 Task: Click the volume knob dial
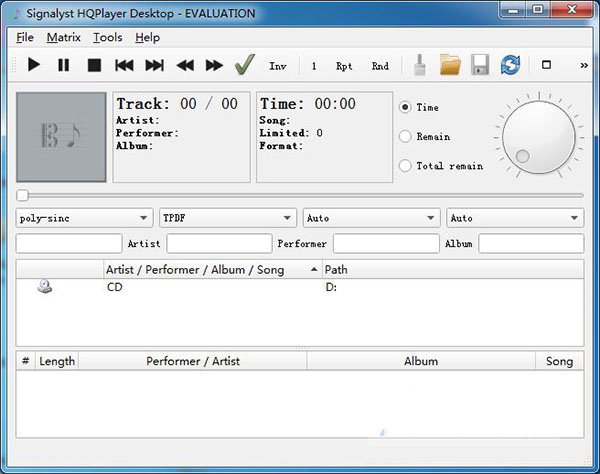click(539, 137)
